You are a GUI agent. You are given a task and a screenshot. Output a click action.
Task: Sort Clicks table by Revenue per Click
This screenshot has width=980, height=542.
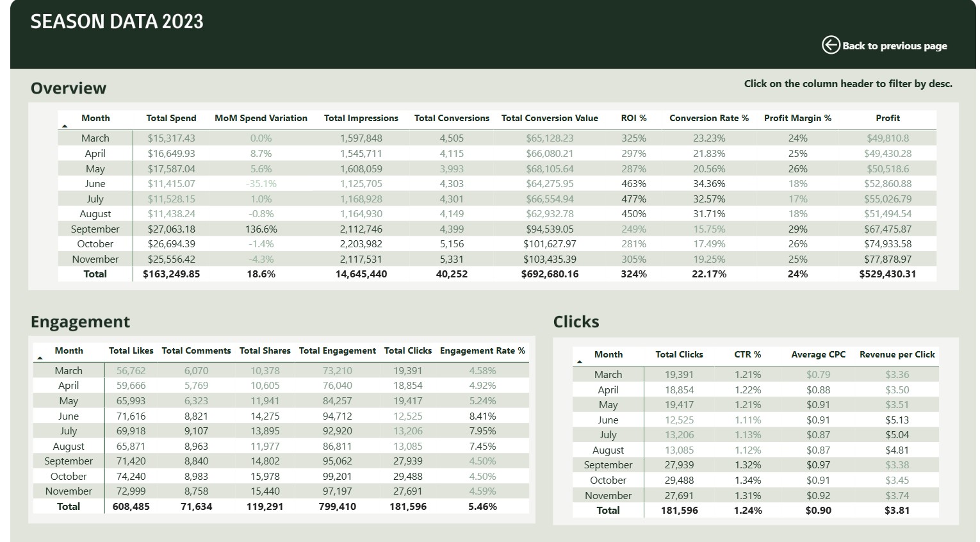897,354
